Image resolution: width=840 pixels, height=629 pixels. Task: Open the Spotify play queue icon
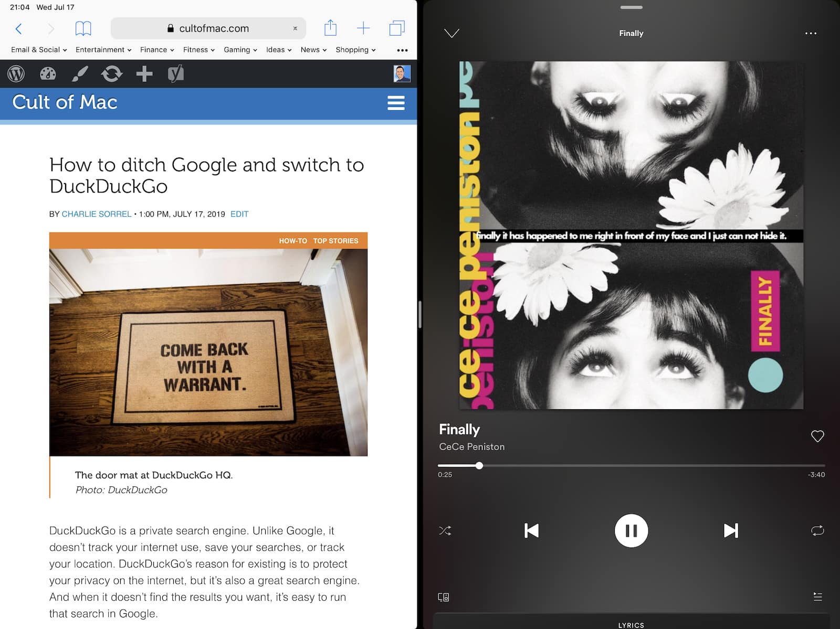[817, 597]
